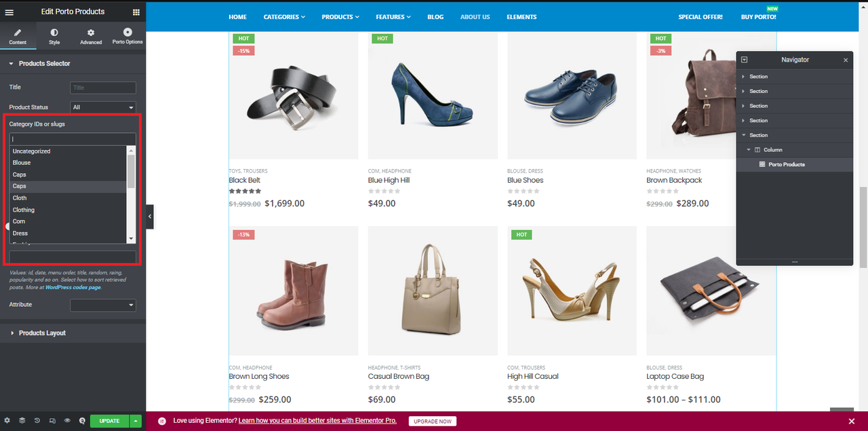Open the PRODUCTS menu
868x431 pixels.
pyautogui.click(x=340, y=17)
